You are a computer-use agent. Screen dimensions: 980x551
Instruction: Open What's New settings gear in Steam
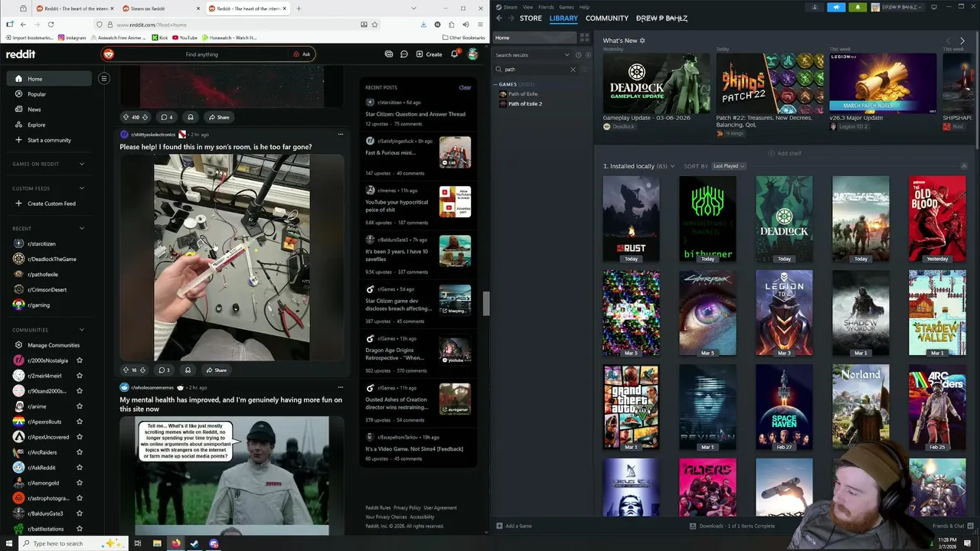642,41
